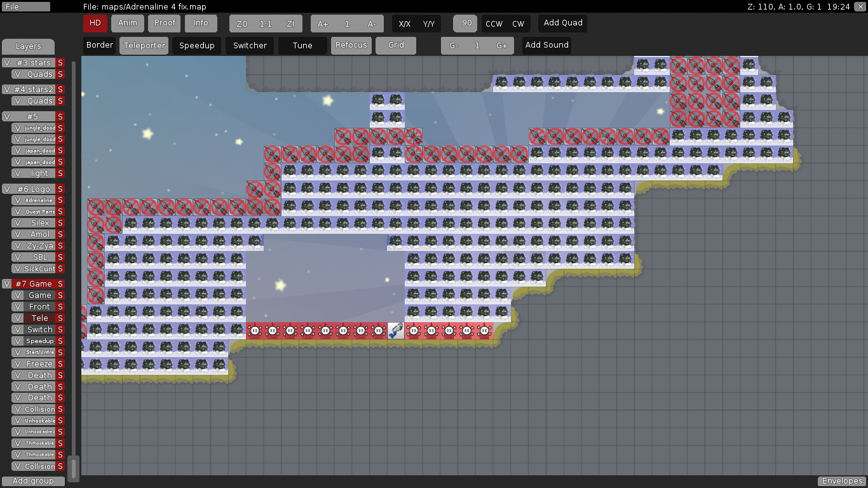The image size is (868, 488).
Task: Toggle the Grid display button
Action: [x=396, y=45]
